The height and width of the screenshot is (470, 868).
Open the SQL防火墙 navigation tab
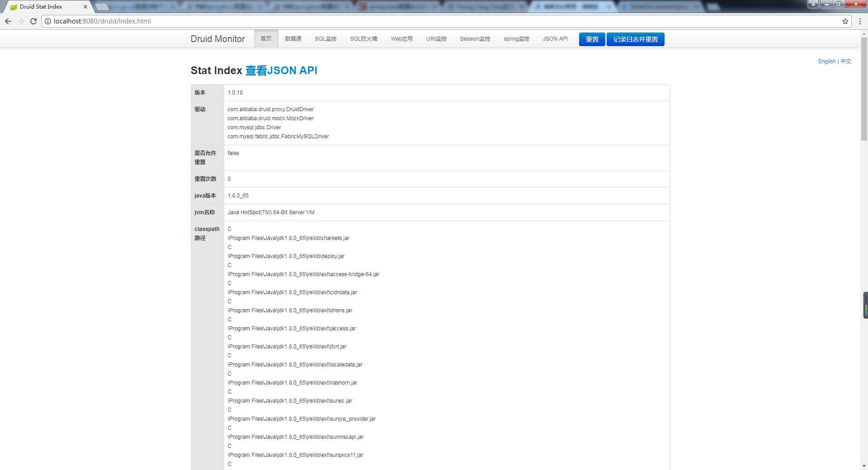pos(363,39)
